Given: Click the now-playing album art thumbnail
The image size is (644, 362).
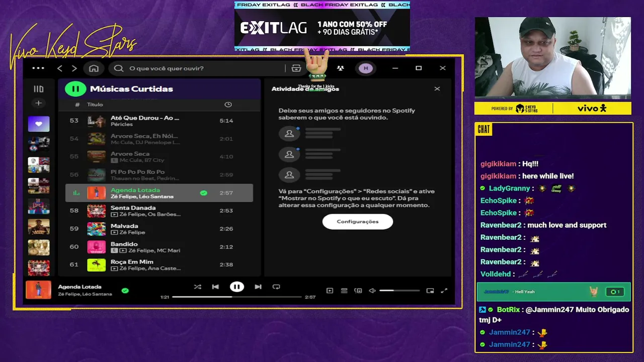Looking at the screenshot, I should (x=39, y=290).
